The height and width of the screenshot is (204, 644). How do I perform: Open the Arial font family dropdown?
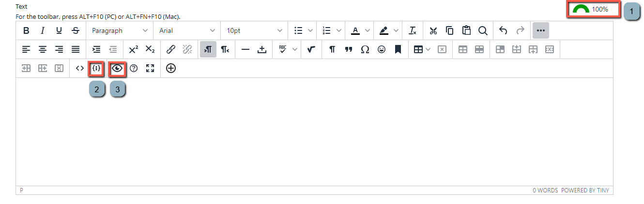coord(187,30)
